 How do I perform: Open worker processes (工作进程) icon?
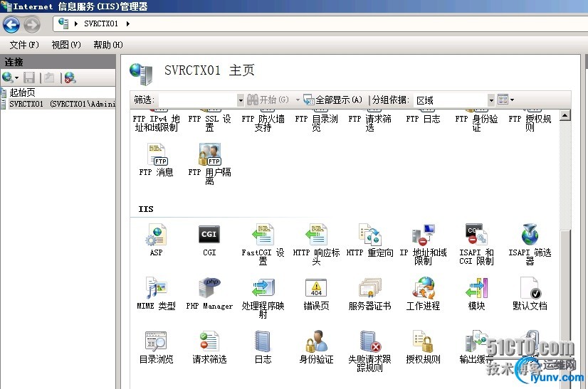[x=423, y=294]
